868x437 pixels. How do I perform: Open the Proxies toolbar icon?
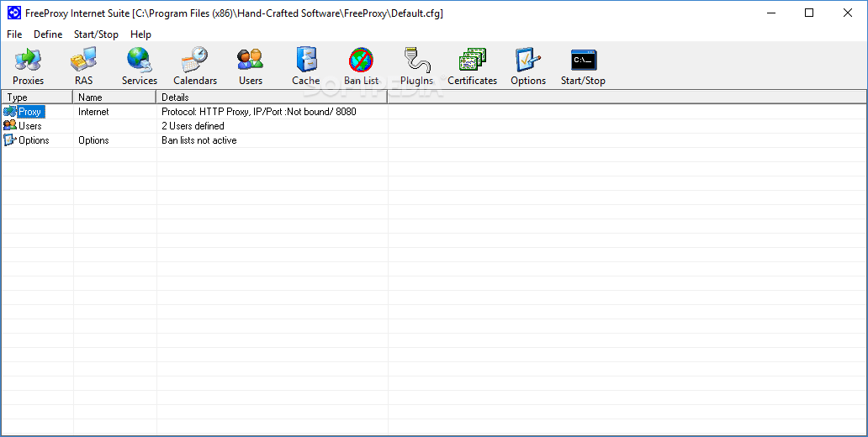tap(29, 60)
